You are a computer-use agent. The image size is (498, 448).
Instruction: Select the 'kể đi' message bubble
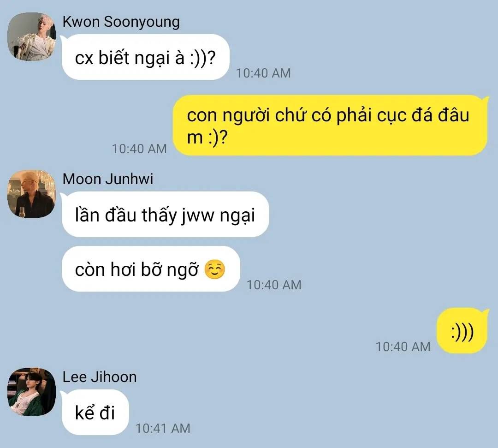pos(95,412)
